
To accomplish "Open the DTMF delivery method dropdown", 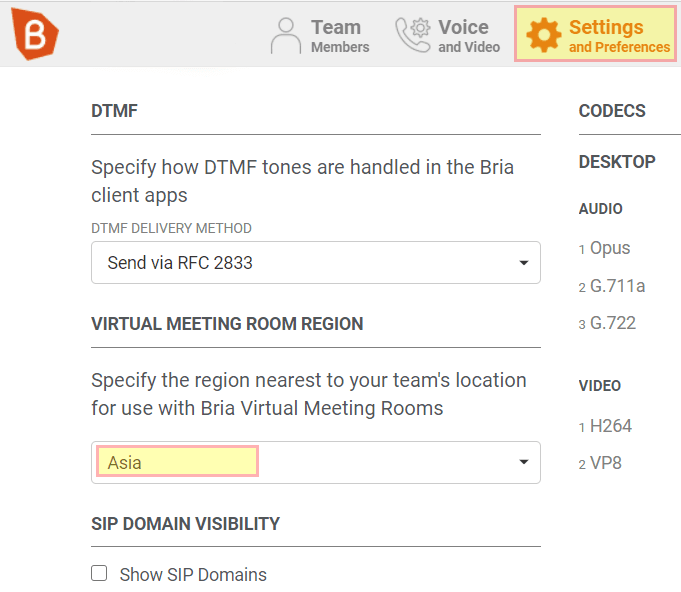I will [315, 262].
